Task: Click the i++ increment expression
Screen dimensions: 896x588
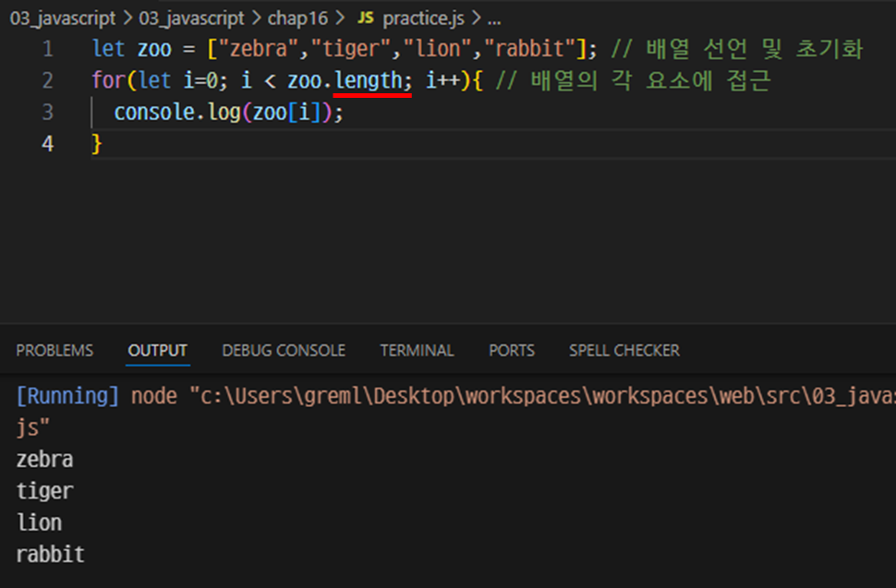Action: 443,80
